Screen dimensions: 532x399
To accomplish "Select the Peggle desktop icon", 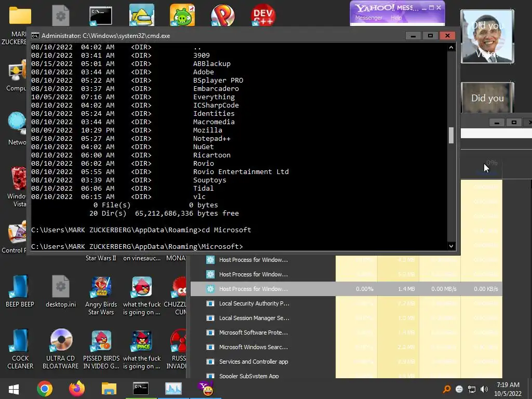I will tap(222, 15).
